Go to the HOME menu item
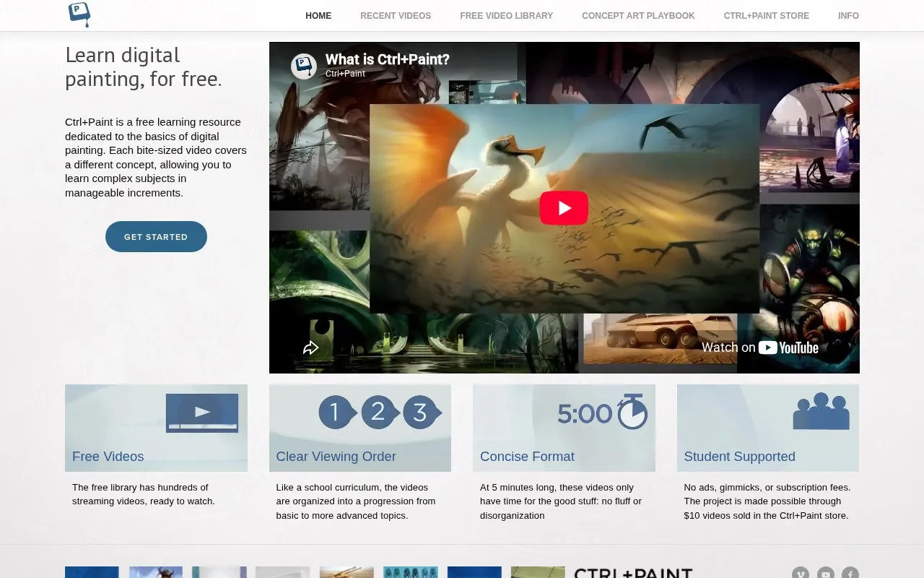This screenshot has width=924, height=578. pyautogui.click(x=318, y=16)
